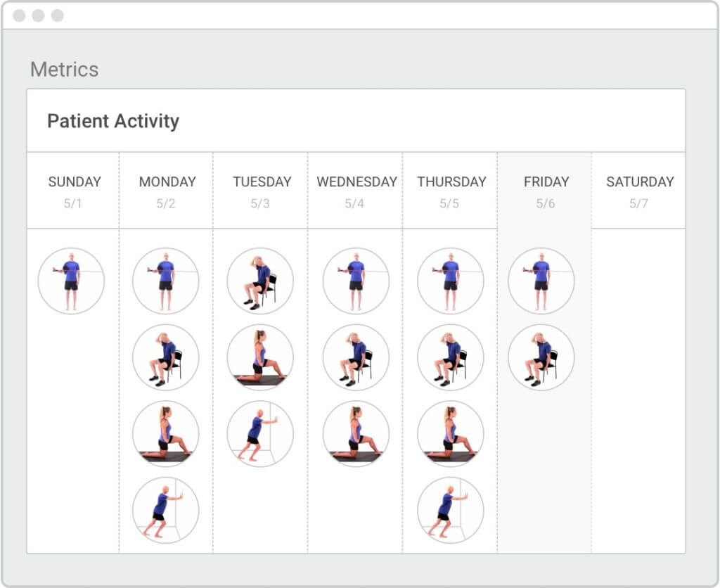
Task: Click Thursday's kneeling lunge stretch thumbnail
Action: click(451, 434)
